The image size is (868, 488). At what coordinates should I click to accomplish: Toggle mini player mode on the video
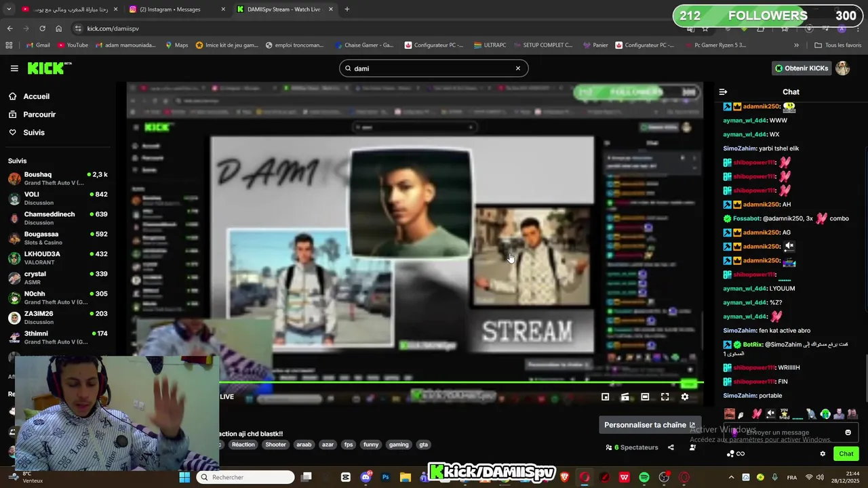tap(605, 397)
